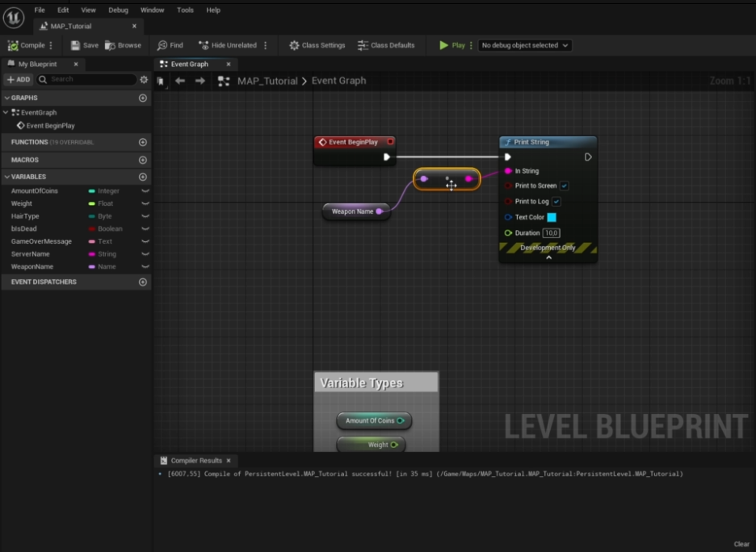The height and width of the screenshot is (552, 756).
Task: Navigate forward in graph history
Action: [x=200, y=81]
